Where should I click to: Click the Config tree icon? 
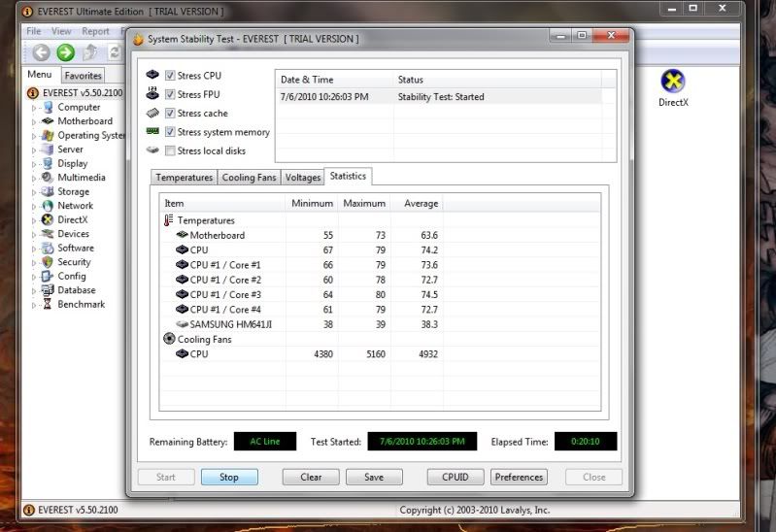48,276
